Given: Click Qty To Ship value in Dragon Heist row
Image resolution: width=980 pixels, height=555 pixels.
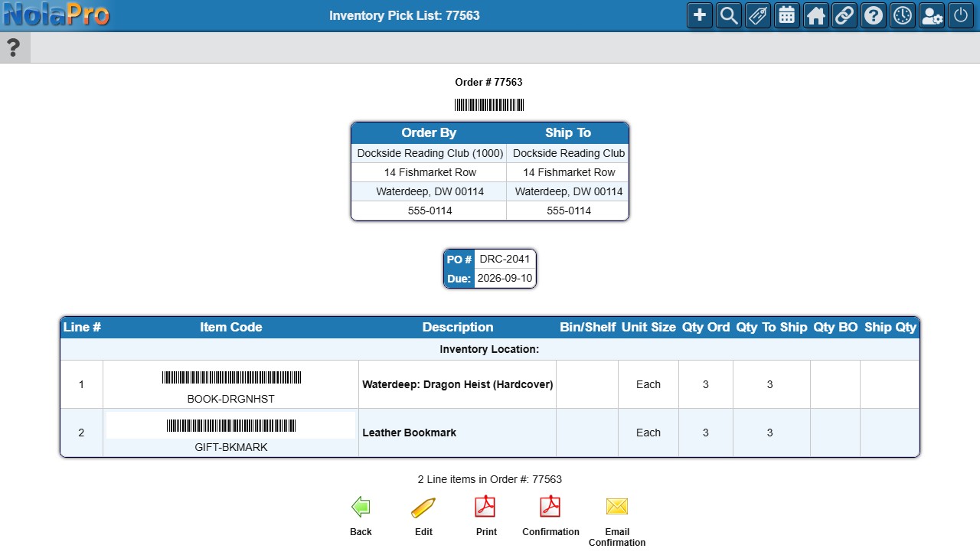Looking at the screenshot, I should pyautogui.click(x=770, y=384).
